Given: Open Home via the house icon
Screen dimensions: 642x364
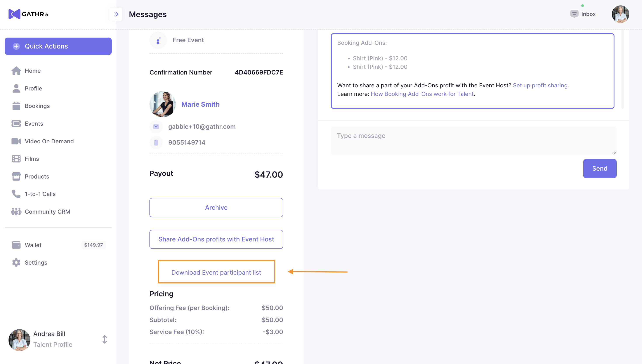Looking at the screenshot, I should (x=16, y=71).
